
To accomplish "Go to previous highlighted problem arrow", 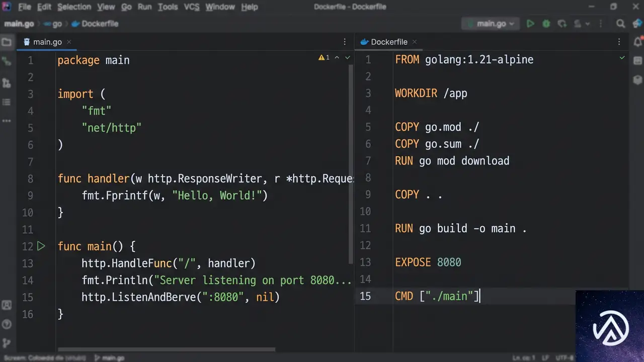I will point(337,58).
